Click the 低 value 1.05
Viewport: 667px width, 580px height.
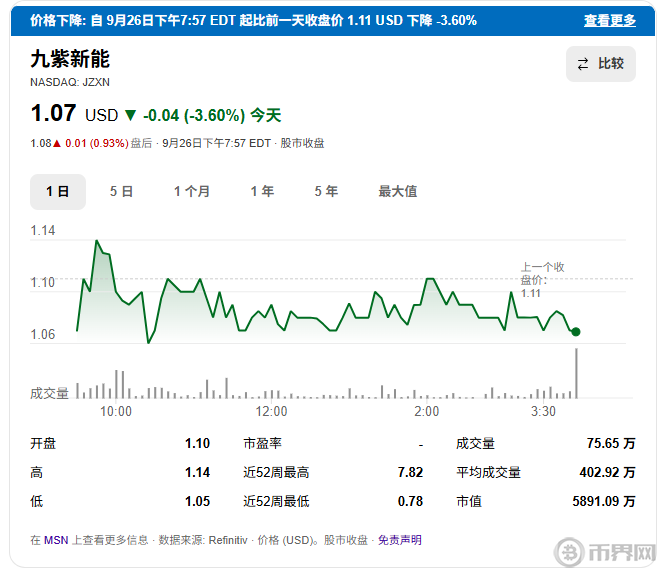tap(197, 501)
